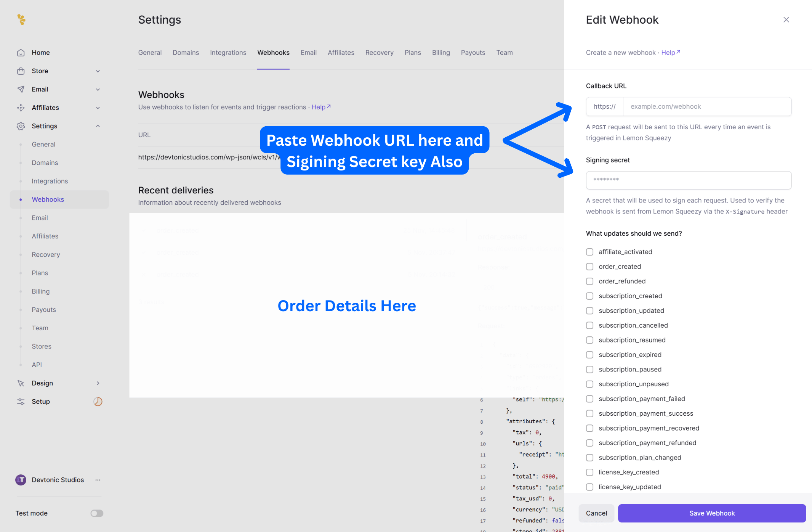This screenshot has width=812, height=532.
Task: Select the Home icon in sidebar
Action: coord(21,53)
